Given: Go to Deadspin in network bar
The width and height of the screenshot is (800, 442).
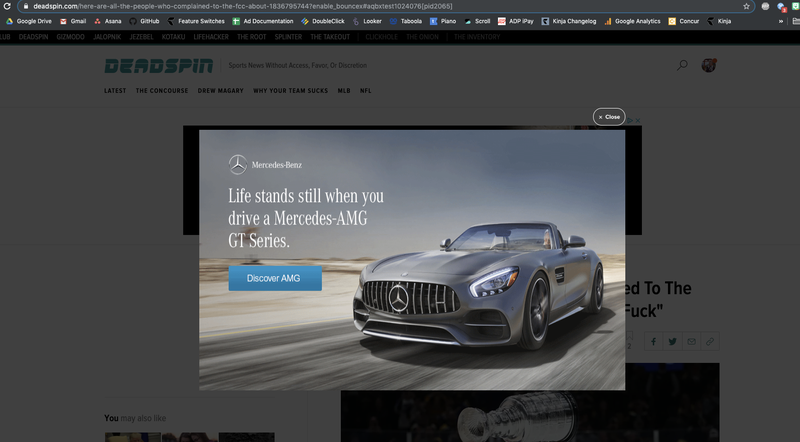Looking at the screenshot, I should coord(34,37).
